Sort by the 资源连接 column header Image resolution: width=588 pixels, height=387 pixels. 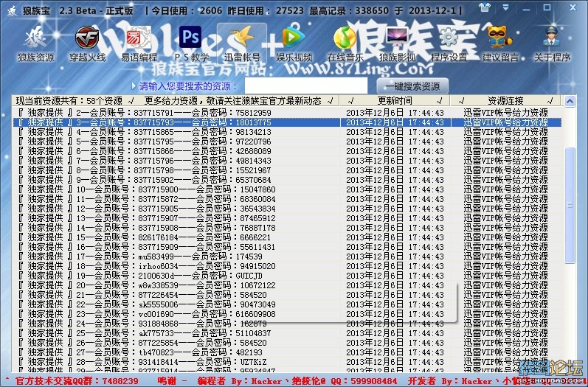[x=505, y=101]
